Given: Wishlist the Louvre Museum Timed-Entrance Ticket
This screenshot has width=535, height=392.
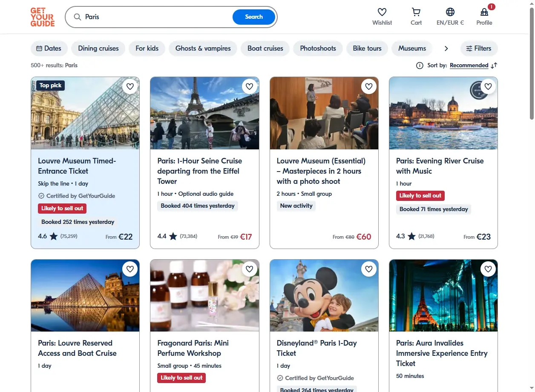Looking at the screenshot, I should tap(130, 86).
